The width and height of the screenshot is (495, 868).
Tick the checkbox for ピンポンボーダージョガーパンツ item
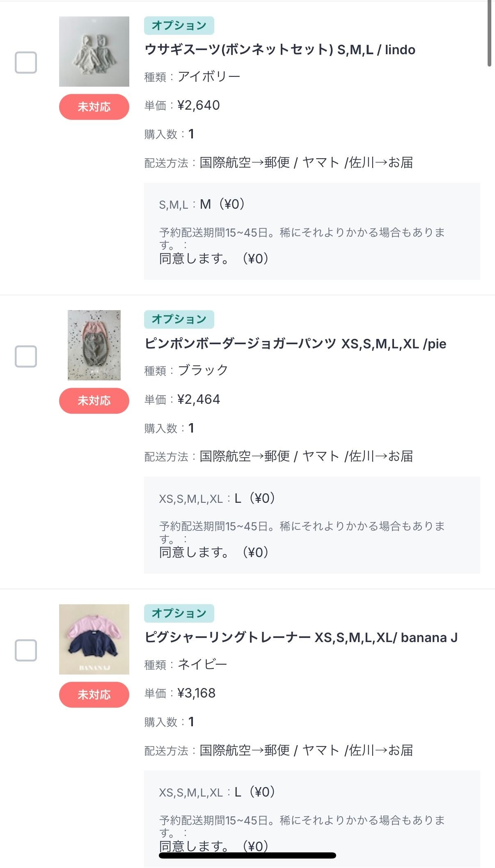pos(26,356)
